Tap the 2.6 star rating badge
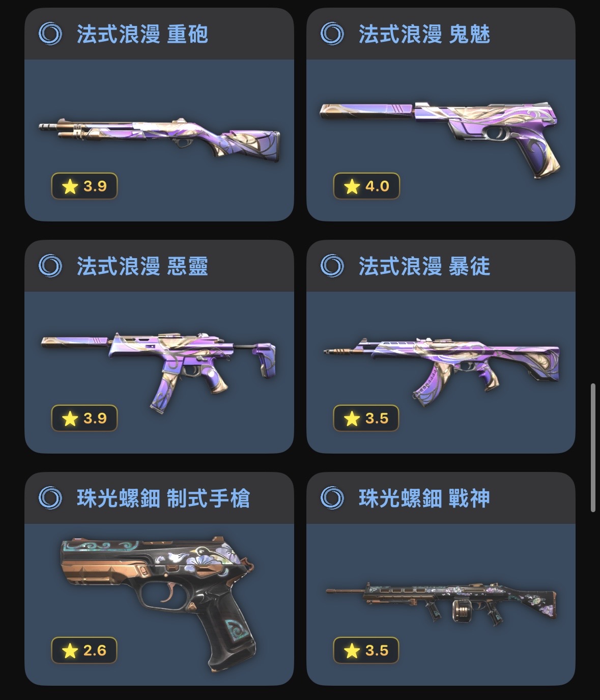The width and height of the screenshot is (600, 700). click(x=84, y=651)
